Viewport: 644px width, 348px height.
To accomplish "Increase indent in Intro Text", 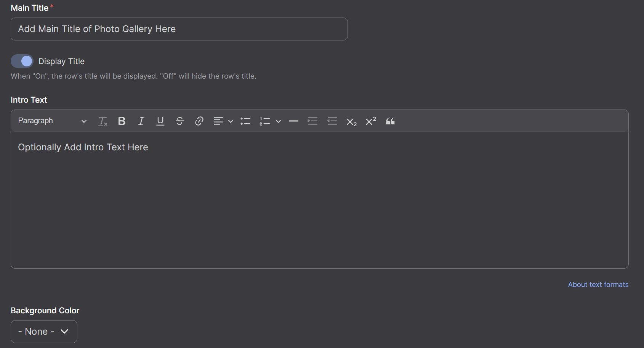I will [x=312, y=121].
